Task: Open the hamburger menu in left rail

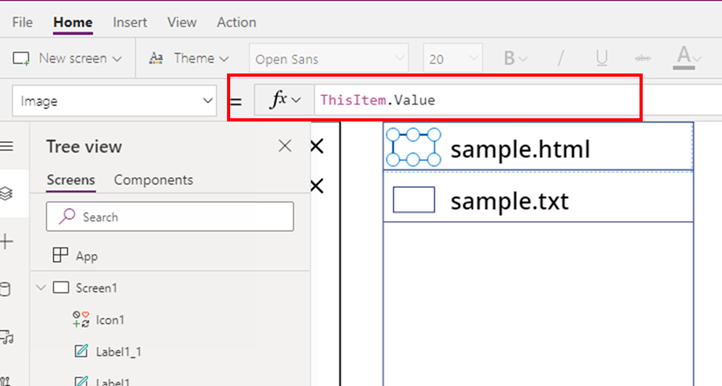Action: (x=6, y=146)
